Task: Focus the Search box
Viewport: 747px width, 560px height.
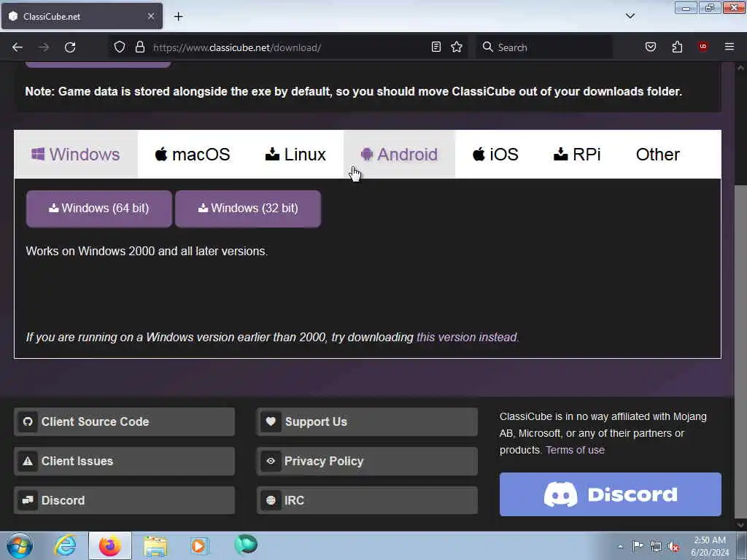Action: click(543, 47)
